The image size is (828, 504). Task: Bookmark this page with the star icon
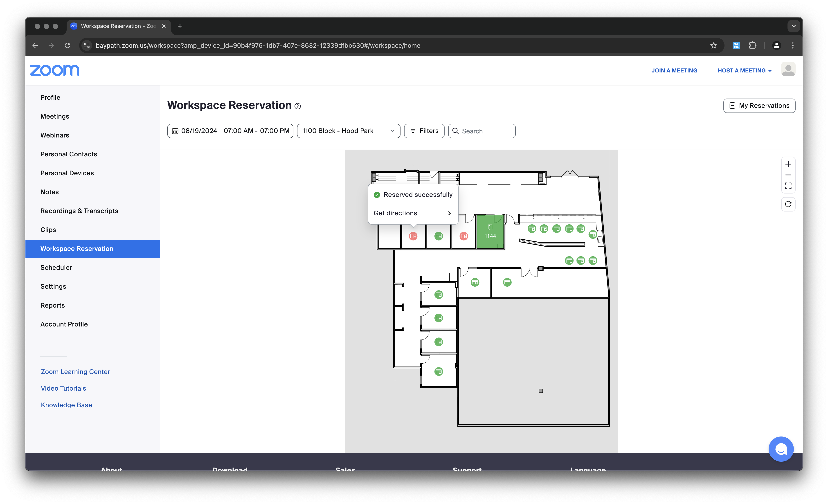713,45
